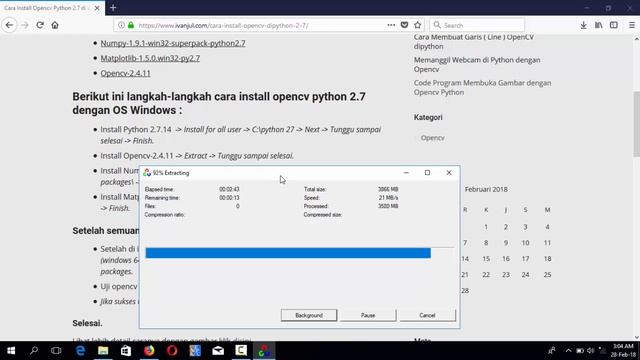Click the extractor icon in dialog title

(147, 173)
